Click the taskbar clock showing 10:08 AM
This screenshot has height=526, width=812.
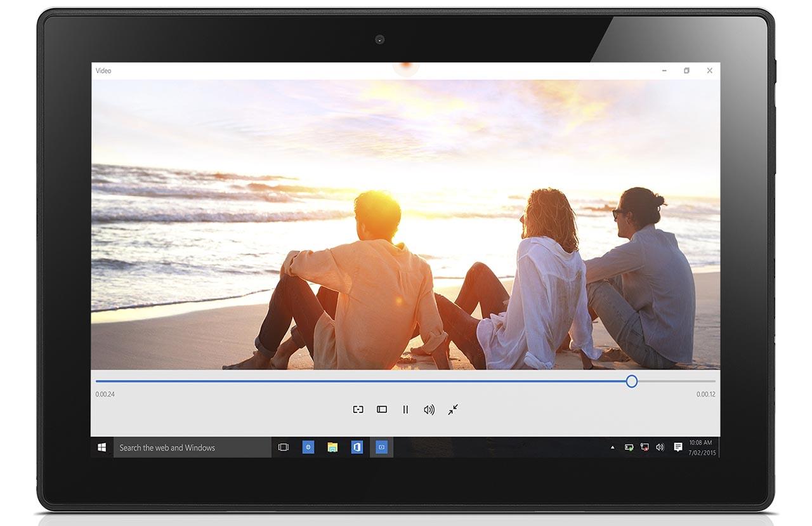(700, 447)
